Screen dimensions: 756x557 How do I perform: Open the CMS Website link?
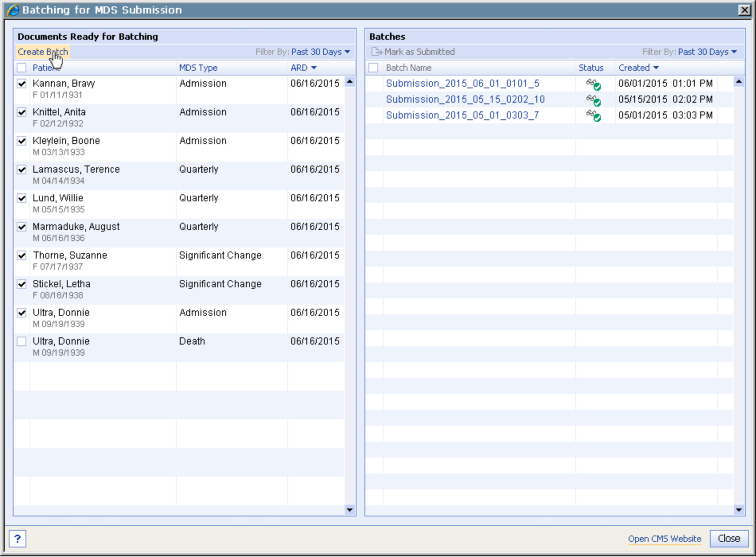664,539
